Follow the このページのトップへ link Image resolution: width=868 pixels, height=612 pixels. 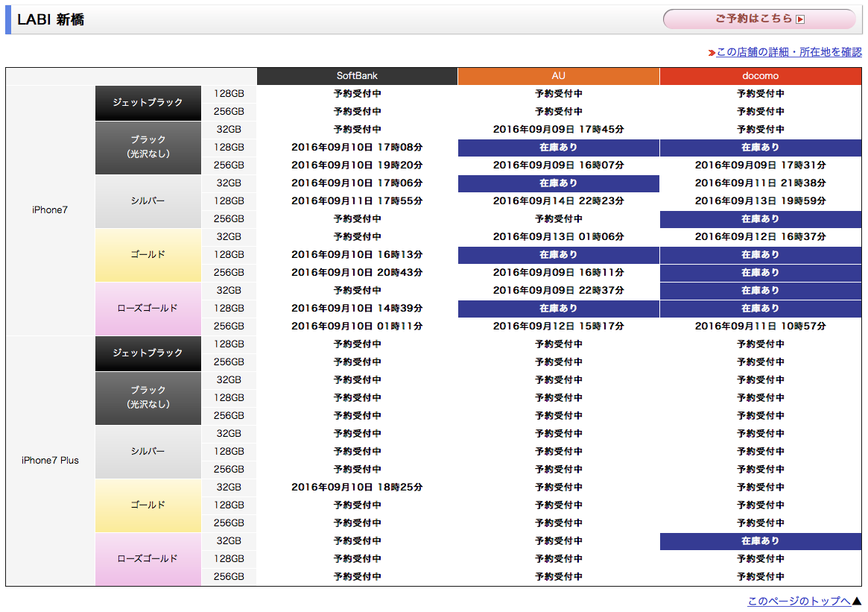point(799,601)
